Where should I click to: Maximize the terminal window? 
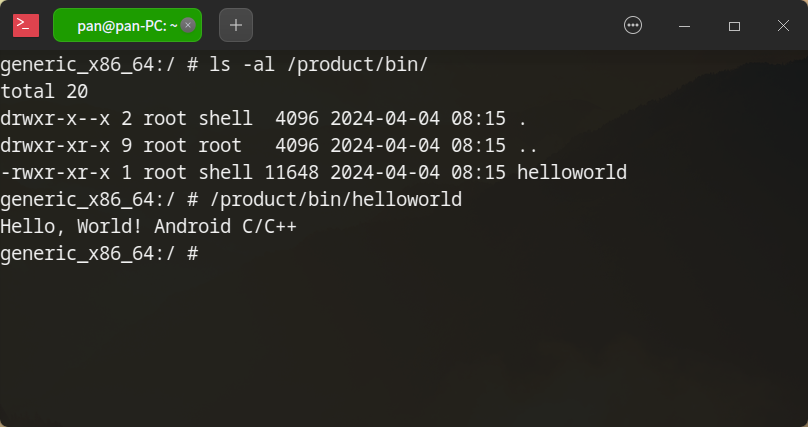(x=734, y=26)
